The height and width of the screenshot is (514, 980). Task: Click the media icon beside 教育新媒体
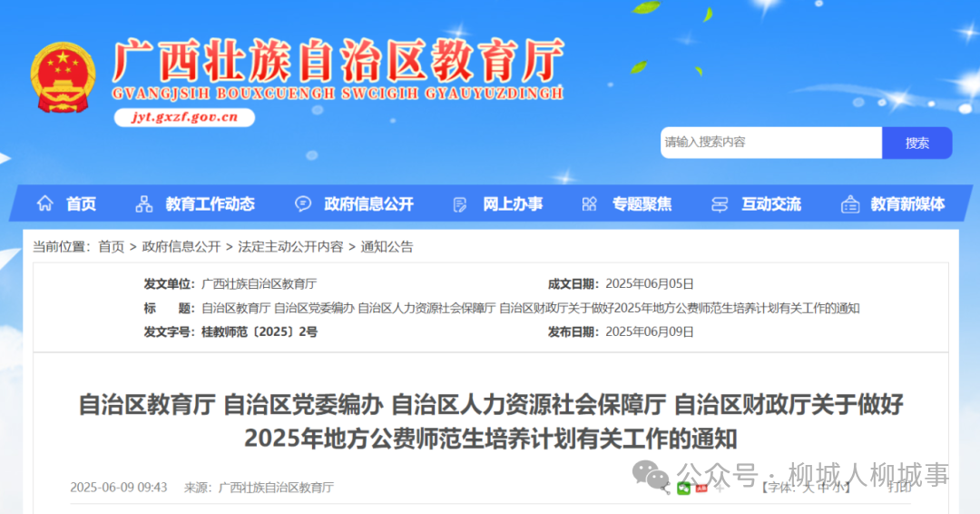click(850, 203)
